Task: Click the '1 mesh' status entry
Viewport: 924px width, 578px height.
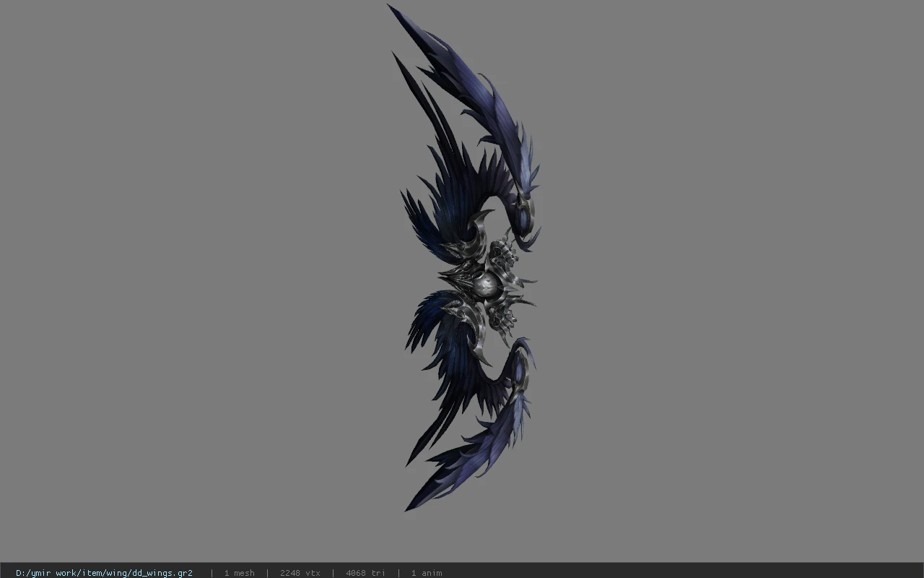Action: 239,573
